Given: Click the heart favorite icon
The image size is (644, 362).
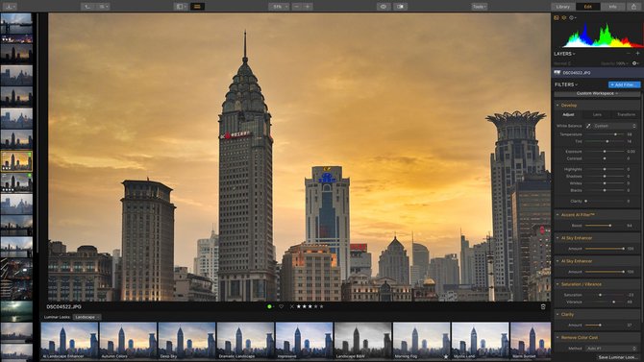Looking at the screenshot, I should (281, 306).
